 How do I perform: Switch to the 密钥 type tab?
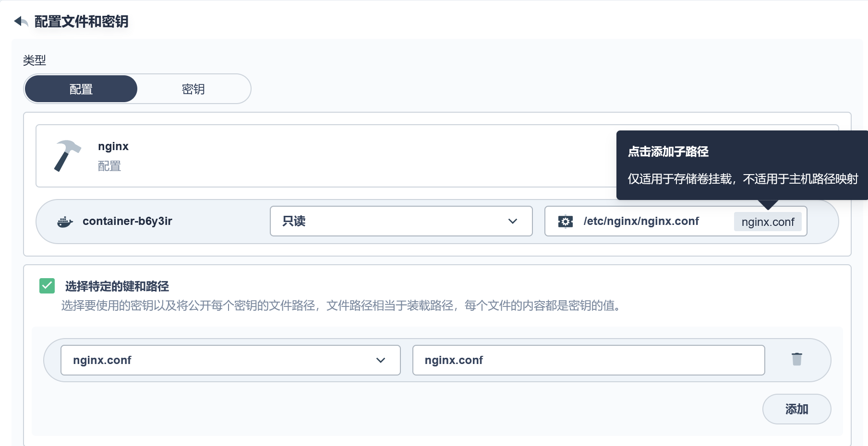tap(193, 89)
